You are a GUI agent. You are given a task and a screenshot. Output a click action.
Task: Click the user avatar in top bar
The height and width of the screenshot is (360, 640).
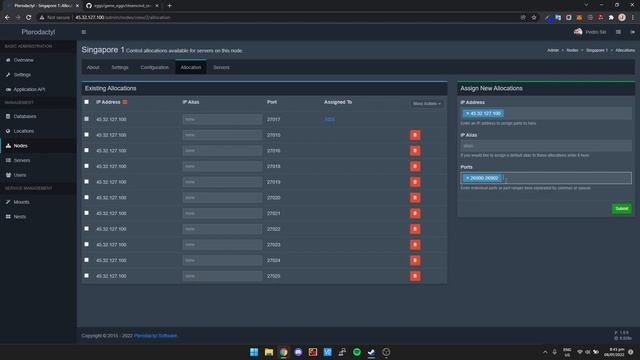[x=578, y=32]
